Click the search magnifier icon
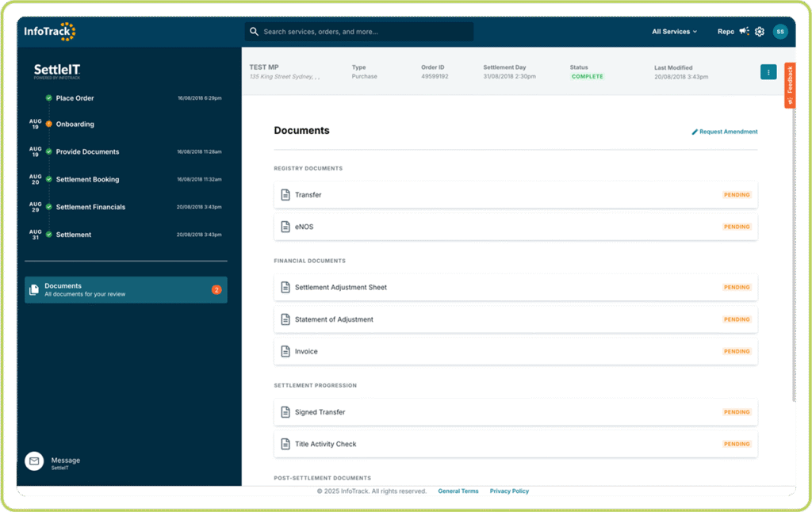 (254, 32)
